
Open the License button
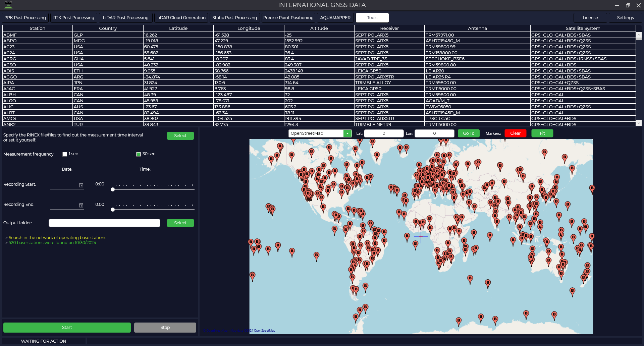pos(590,18)
